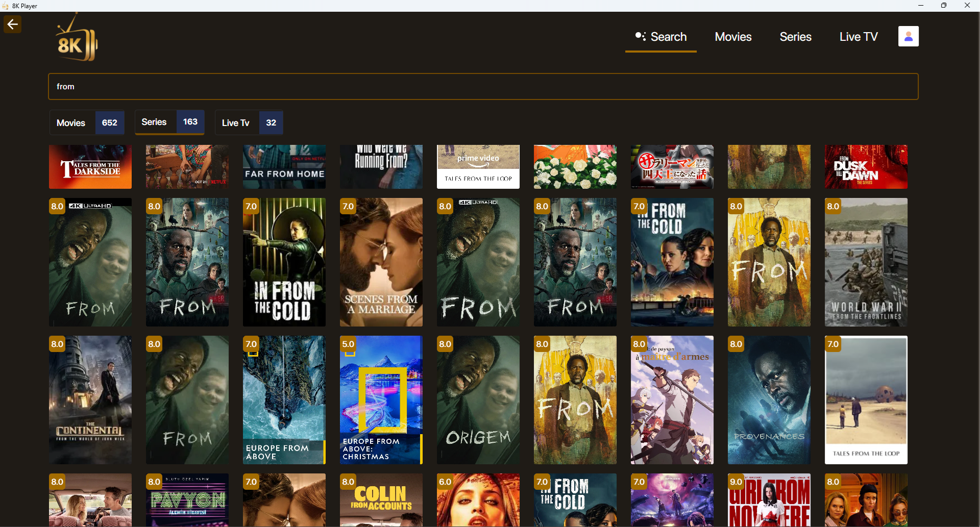Open the From poster beside The Continental
This screenshot has height=527, width=980.
tap(187, 400)
